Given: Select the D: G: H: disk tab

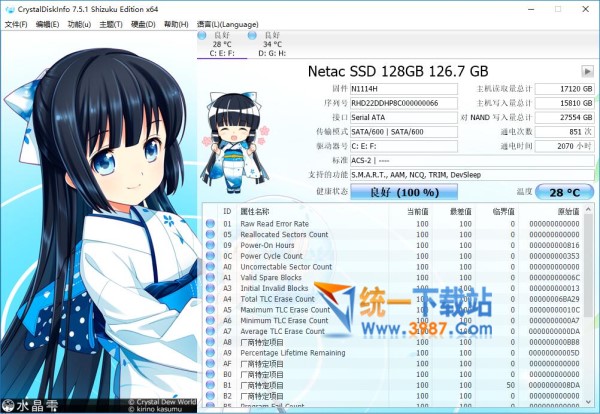Looking at the screenshot, I should tap(272, 44).
